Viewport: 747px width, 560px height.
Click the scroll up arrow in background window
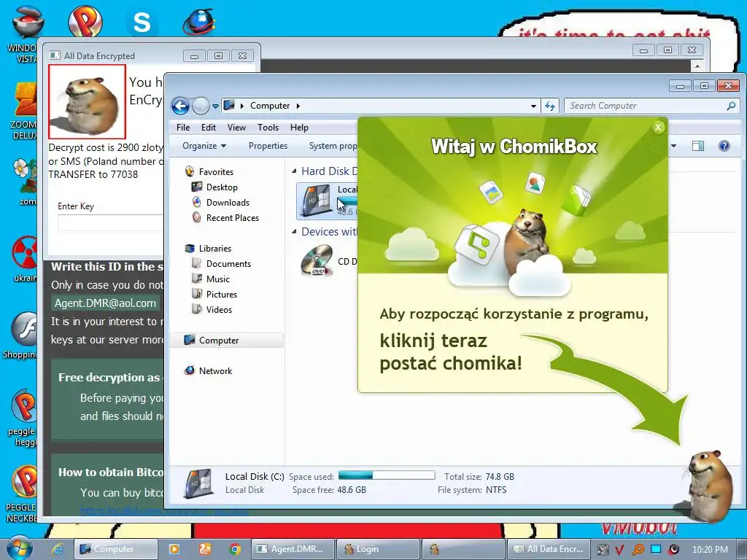pos(697,66)
